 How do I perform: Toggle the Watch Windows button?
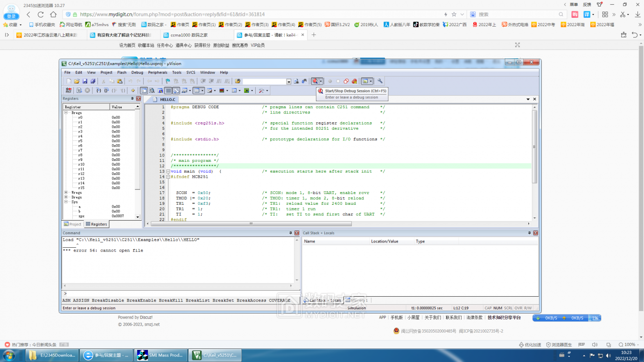click(185, 90)
